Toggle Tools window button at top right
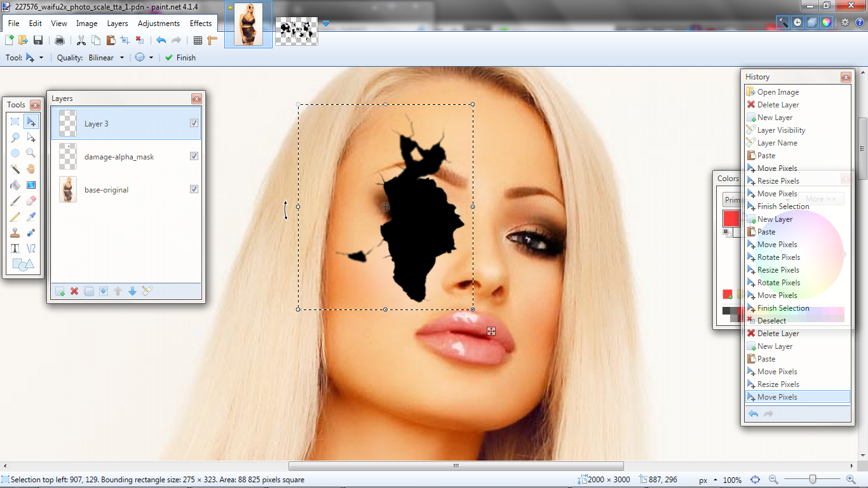 [x=783, y=22]
